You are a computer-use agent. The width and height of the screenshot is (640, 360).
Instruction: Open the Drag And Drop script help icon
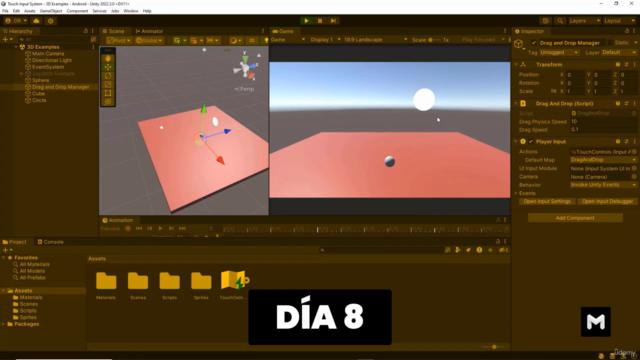pyautogui.click(x=618, y=104)
